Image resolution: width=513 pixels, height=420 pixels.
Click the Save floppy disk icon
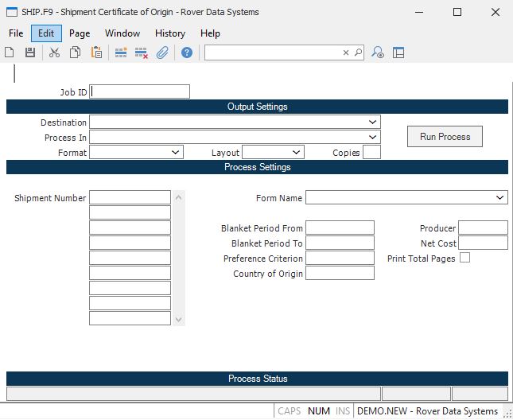(x=30, y=52)
